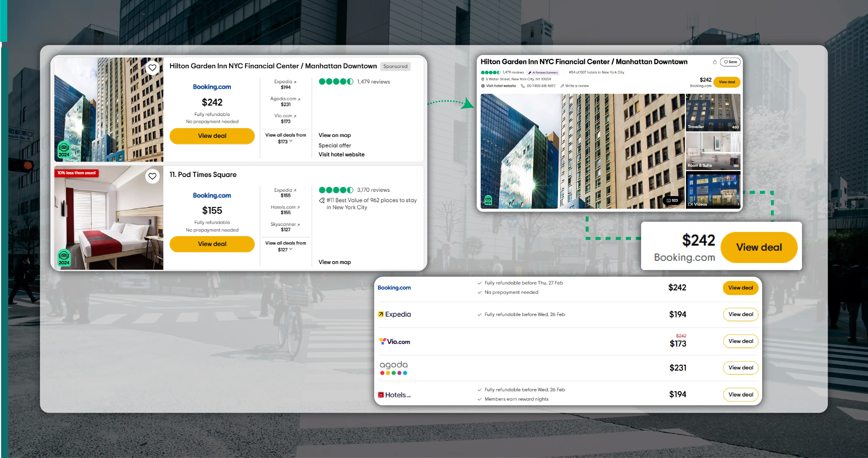Open Skyscanner $127 link for Pod Times Square

285,227
